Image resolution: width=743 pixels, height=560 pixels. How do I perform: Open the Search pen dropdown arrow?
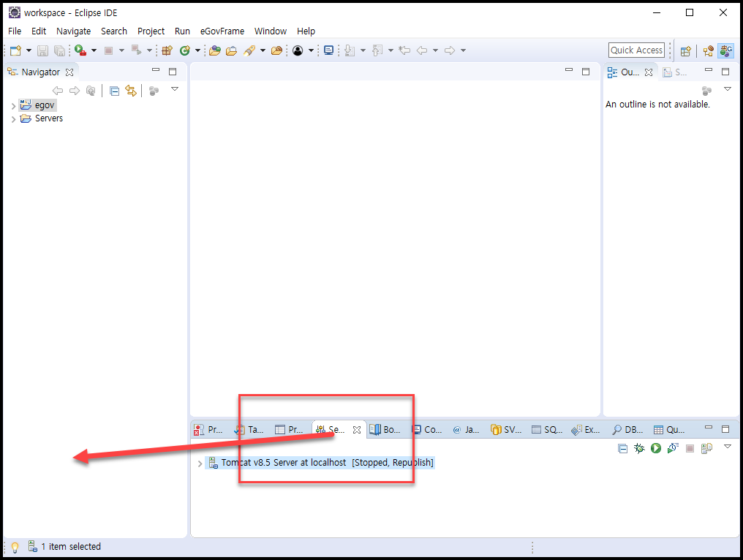tap(263, 50)
